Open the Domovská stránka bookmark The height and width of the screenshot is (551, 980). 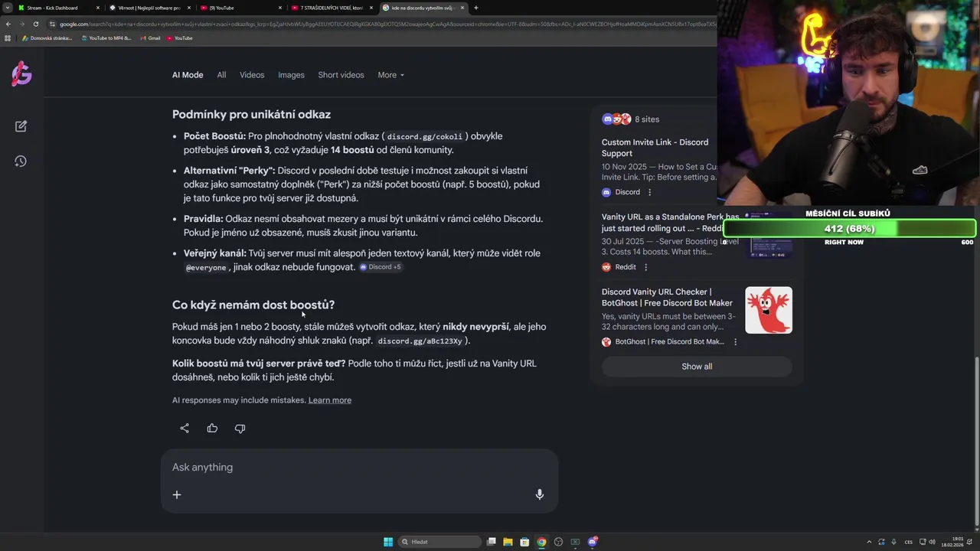[47, 38]
